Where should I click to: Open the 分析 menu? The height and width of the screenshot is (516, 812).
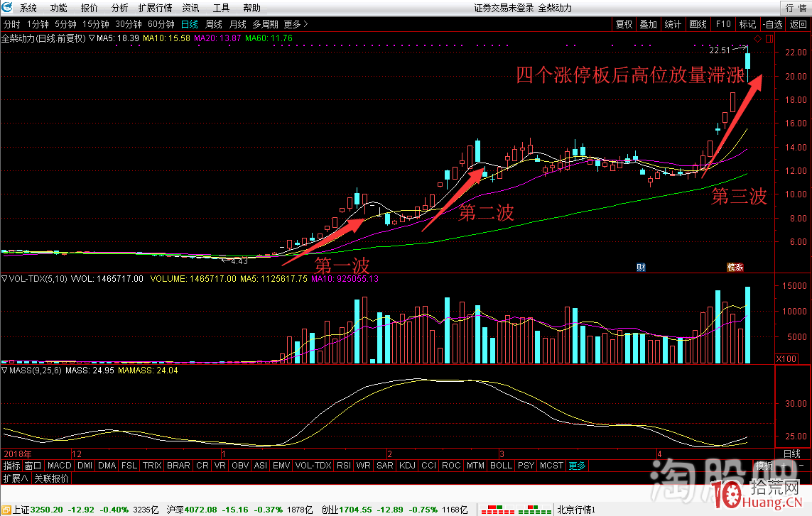(x=119, y=8)
